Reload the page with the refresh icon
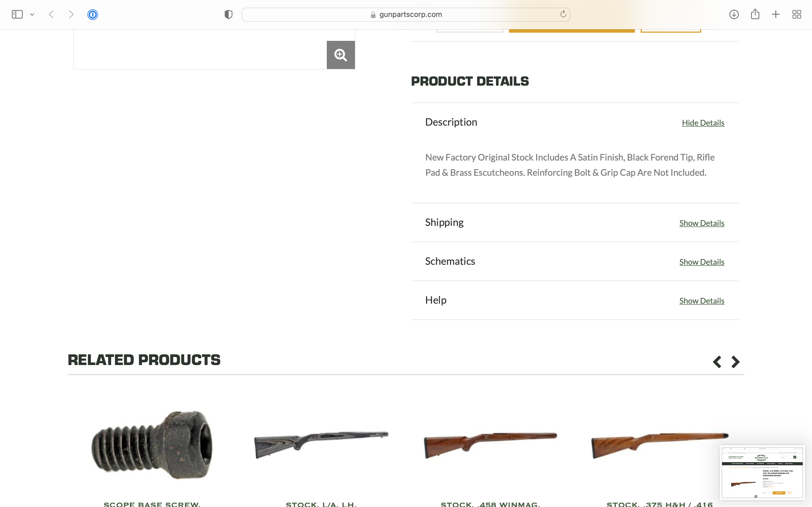Viewport: 812px width, 507px height. [563, 14]
